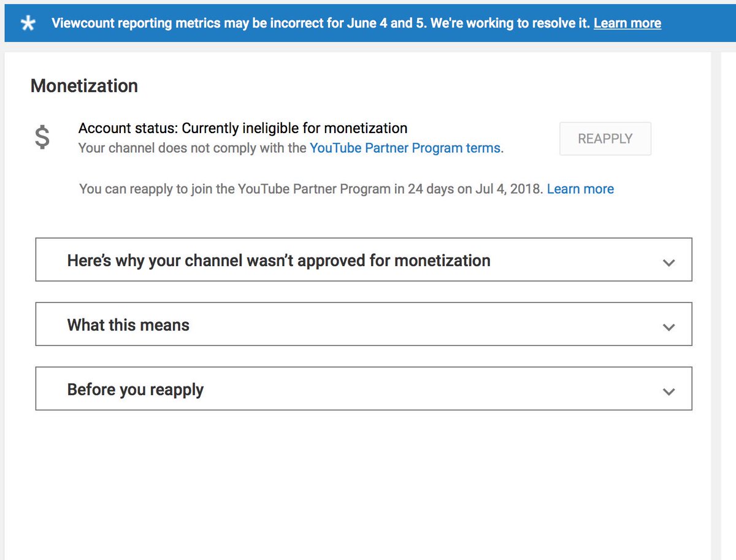Click the Viewcount reporting metrics banner message
Viewport: 736px width, 560px height.
pos(321,23)
